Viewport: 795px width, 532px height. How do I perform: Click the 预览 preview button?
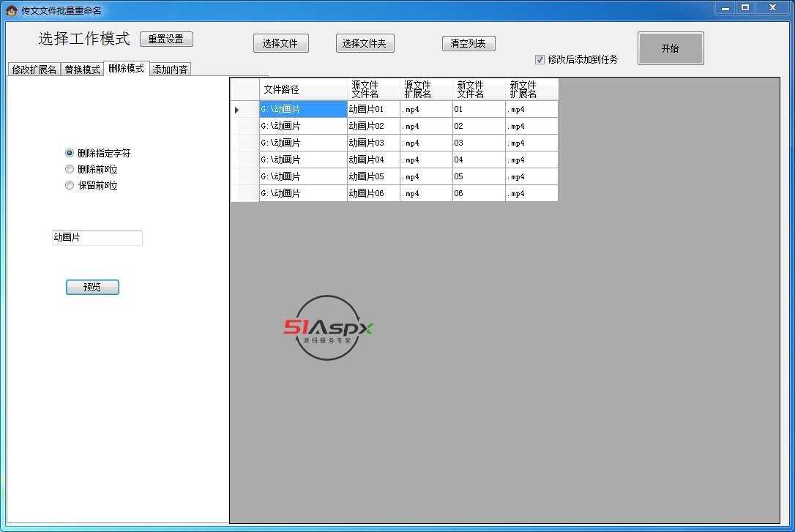tap(92, 288)
